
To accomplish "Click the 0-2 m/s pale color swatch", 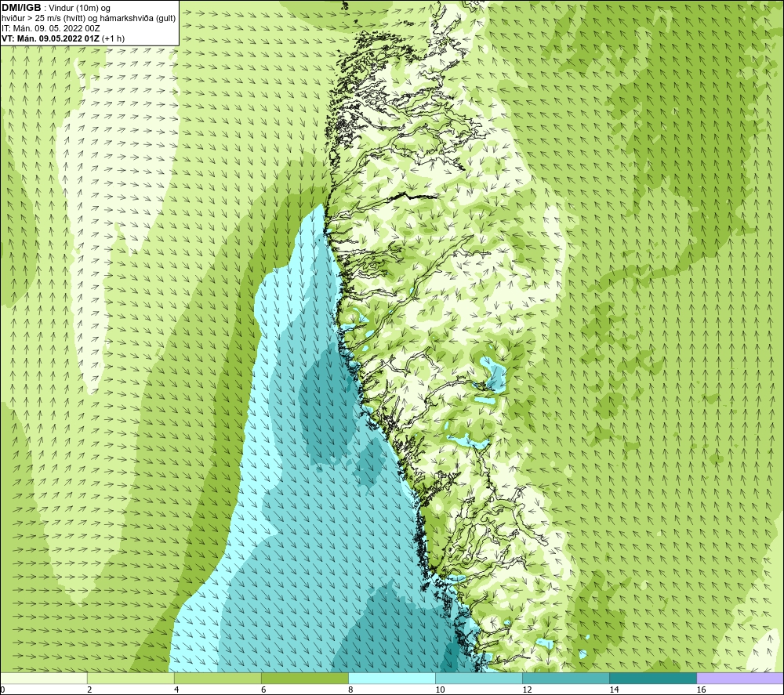I will coord(44,678).
